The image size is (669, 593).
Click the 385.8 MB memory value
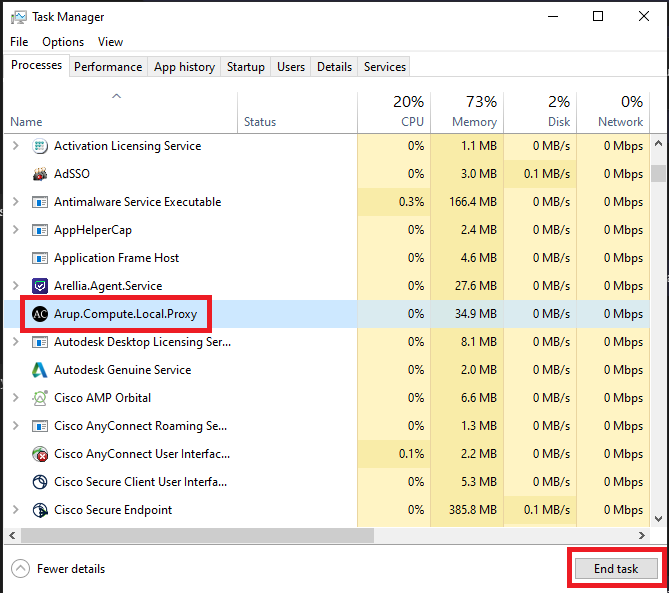coord(473,510)
